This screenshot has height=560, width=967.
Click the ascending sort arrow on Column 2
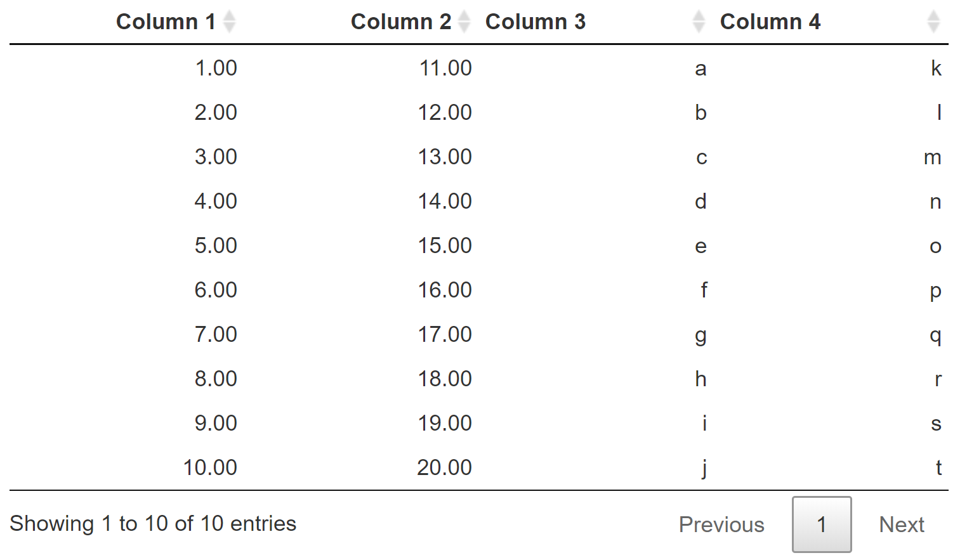click(464, 16)
